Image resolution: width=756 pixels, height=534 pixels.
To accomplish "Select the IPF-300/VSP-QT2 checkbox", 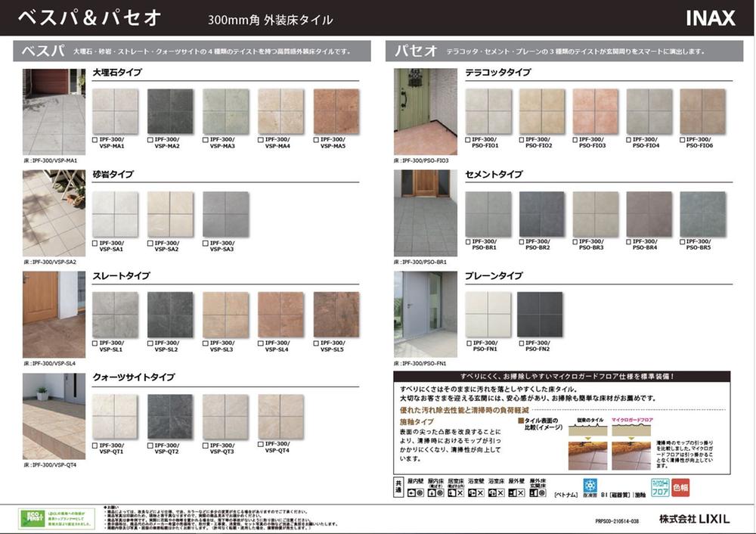I will coord(150,446).
